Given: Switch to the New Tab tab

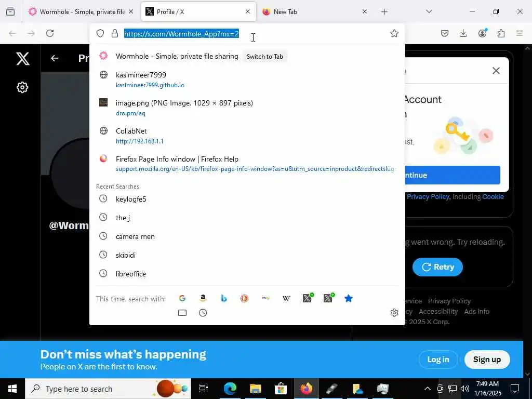Looking at the screenshot, I should coord(315,11).
